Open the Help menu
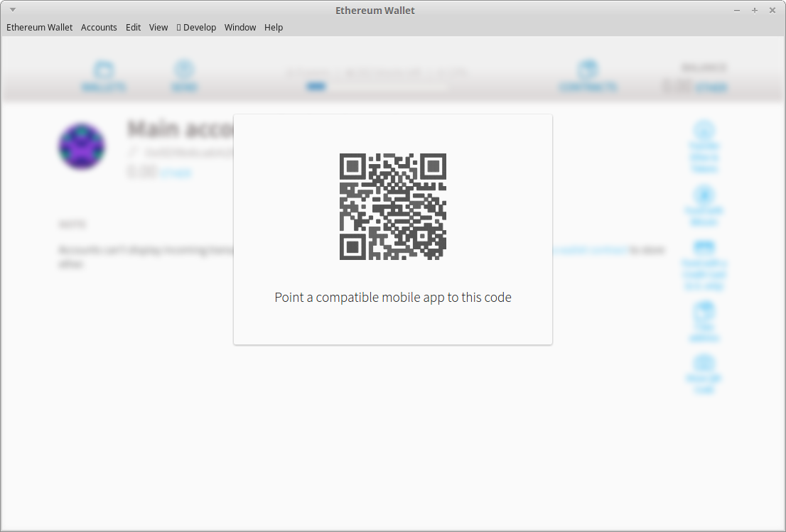This screenshot has width=786, height=532. tap(274, 28)
